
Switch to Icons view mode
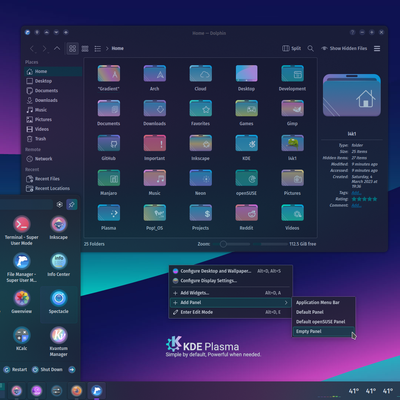coord(72,49)
